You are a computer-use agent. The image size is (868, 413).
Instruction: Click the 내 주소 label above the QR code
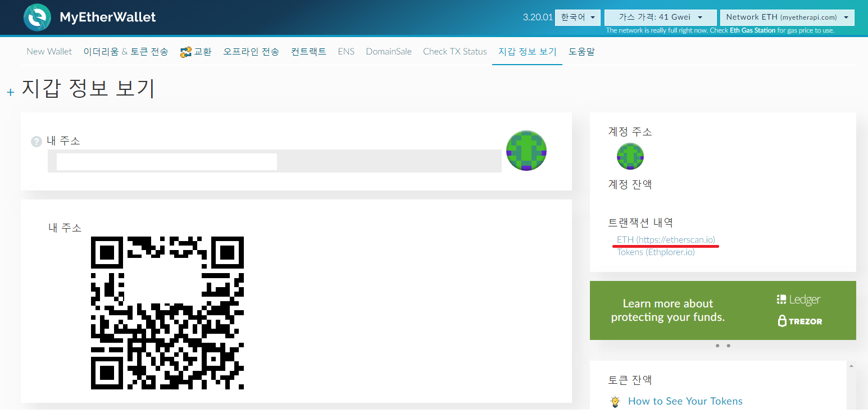tap(65, 228)
